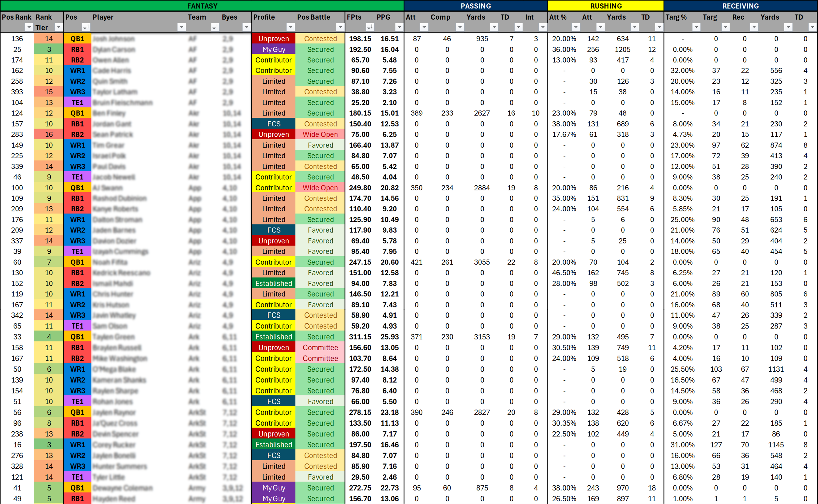
Task: Select the PPG cell showing 23.18
Action: 389,412
